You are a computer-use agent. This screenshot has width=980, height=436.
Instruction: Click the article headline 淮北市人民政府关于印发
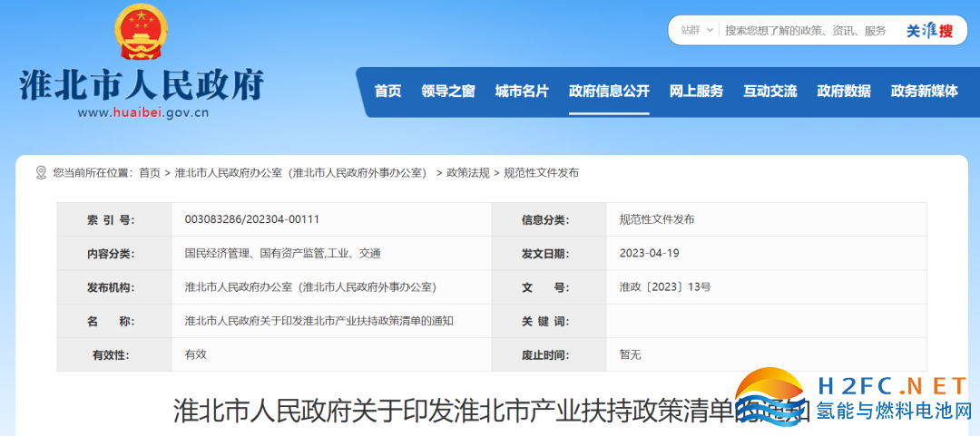tap(491, 412)
